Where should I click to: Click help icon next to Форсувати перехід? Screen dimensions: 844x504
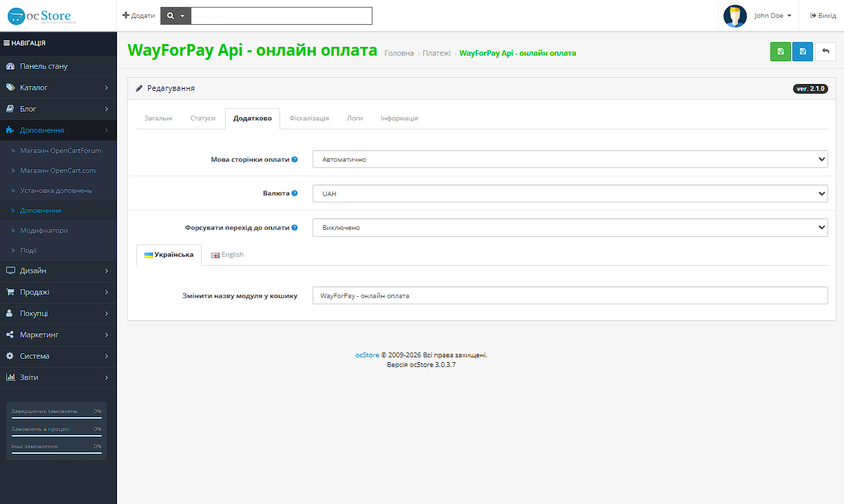pyautogui.click(x=295, y=227)
